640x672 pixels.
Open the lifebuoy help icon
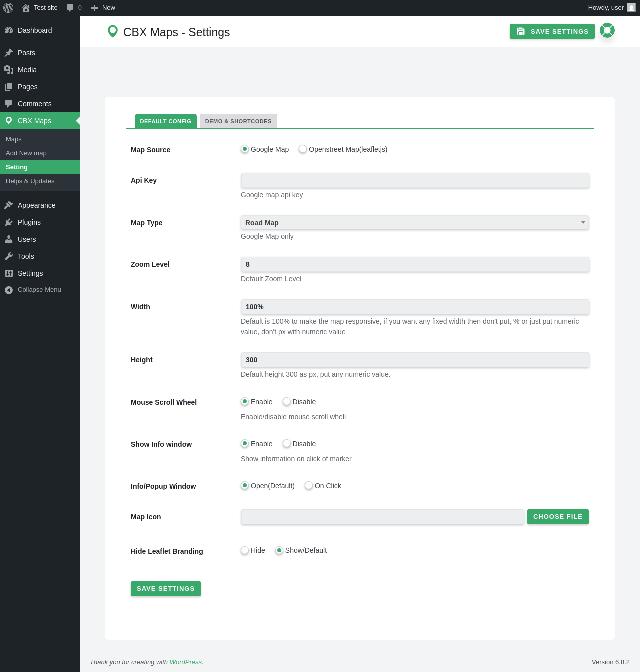[x=607, y=31]
